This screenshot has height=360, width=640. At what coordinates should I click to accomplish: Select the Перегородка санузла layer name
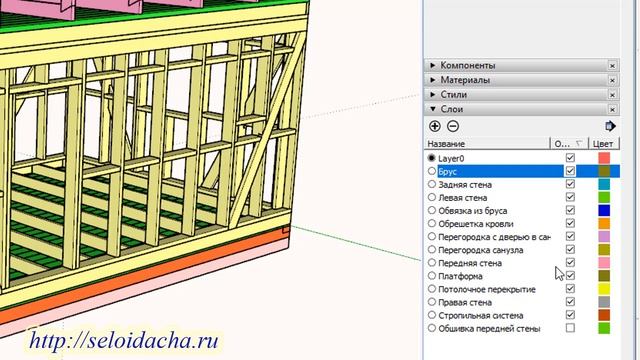click(480, 250)
